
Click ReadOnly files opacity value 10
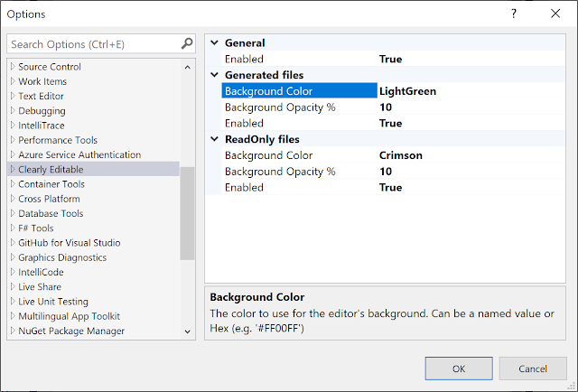coord(386,172)
